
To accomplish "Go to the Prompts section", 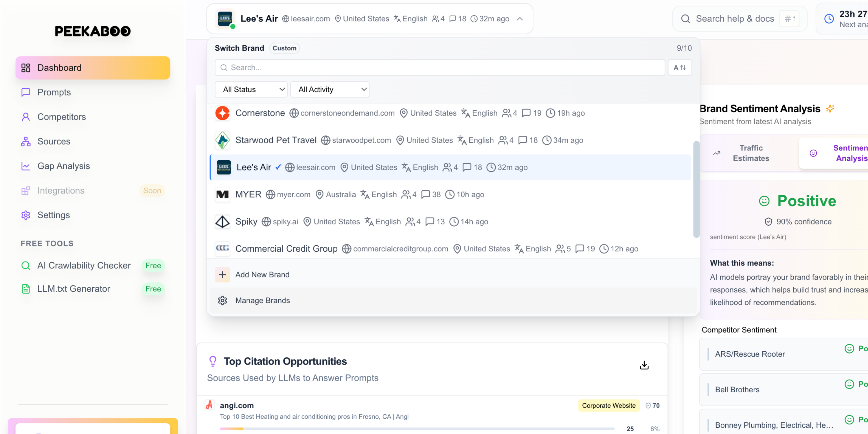I will 93,92.
